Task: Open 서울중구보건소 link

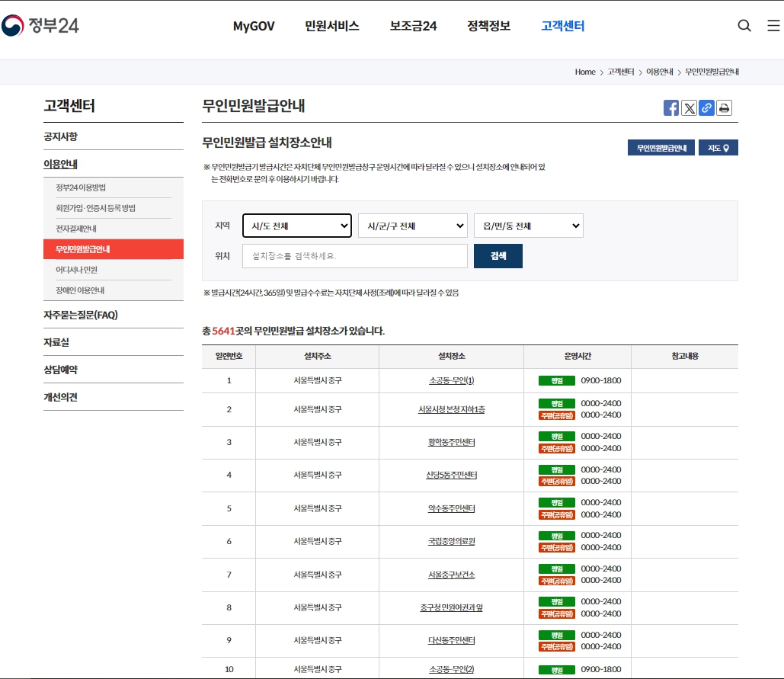Action: (452, 575)
